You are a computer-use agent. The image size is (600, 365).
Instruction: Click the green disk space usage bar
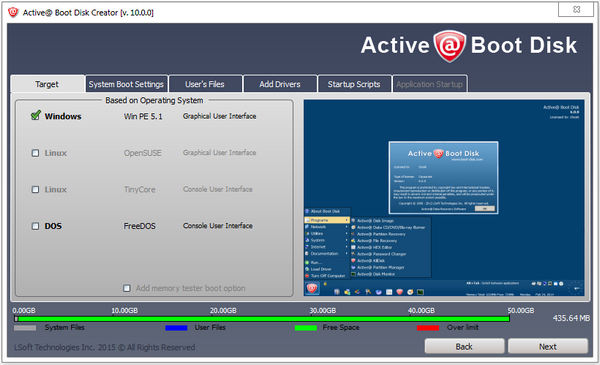coord(262,319)
